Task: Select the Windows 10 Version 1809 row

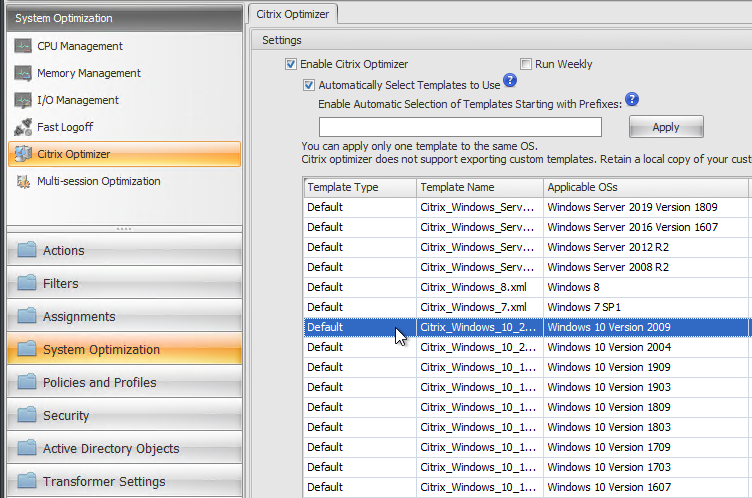Action: coord(526,407)
